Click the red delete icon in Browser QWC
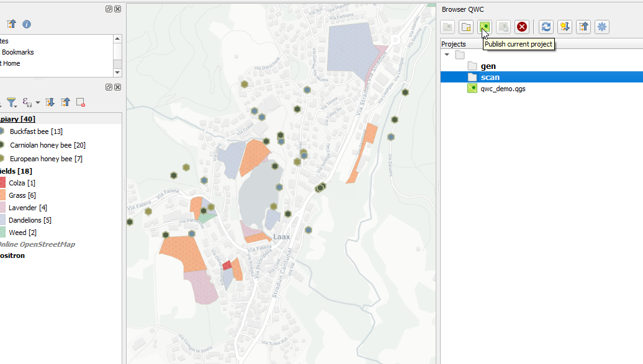 coord(522,27)
